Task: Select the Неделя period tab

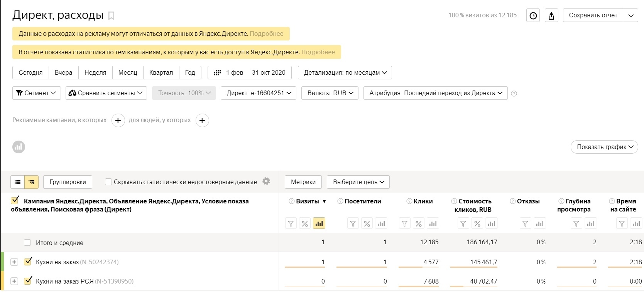Action: tap(95, 72)
